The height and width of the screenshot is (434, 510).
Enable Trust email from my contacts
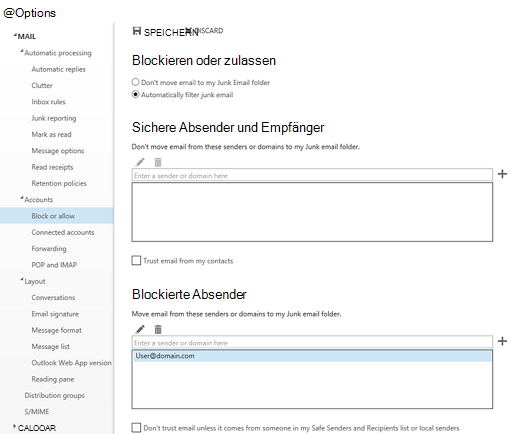[x=136, y=260]
